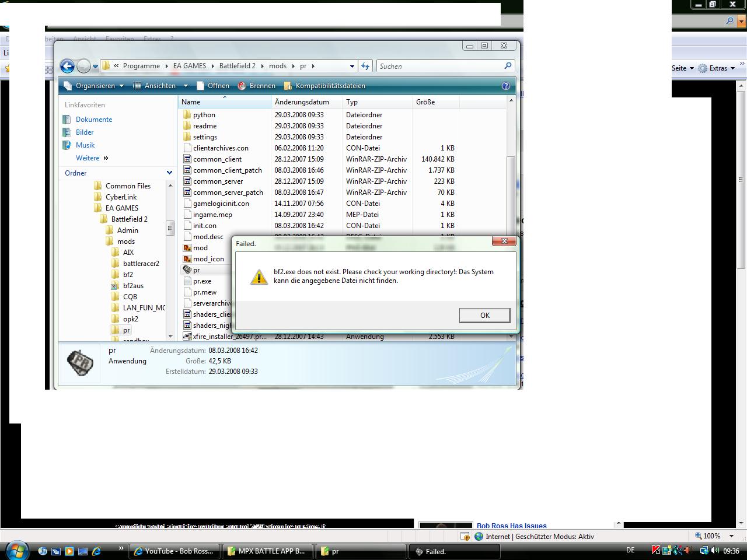Image resolution: width=747 pixels, height=560 pixels.
Task: Select AIX mod folder in tree
Action: click(x=128, y=253)
